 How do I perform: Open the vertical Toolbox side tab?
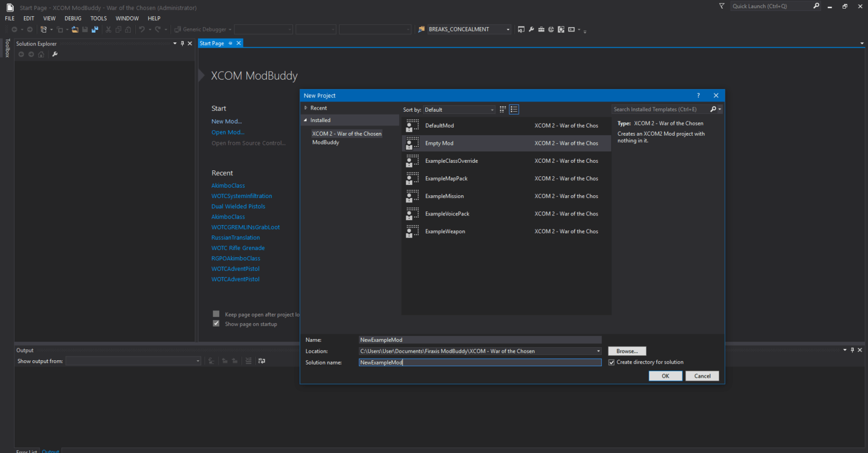(x=7, y=48)
